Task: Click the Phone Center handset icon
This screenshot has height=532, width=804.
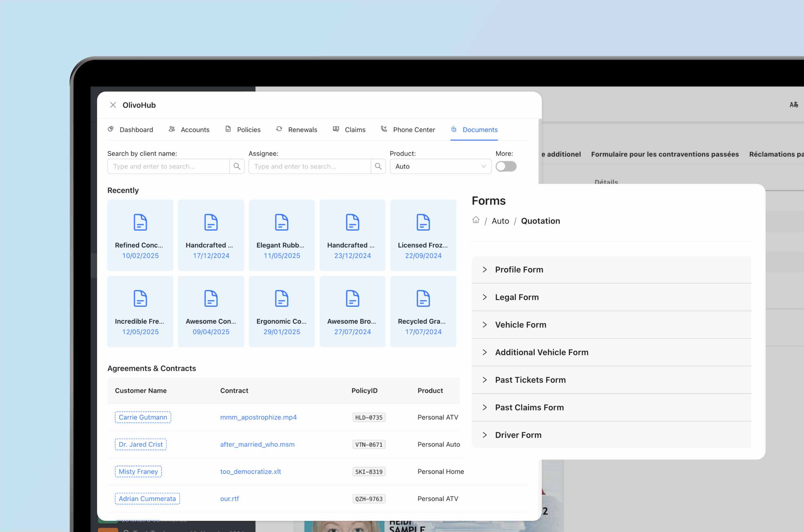Action: (x=384, y=129)
